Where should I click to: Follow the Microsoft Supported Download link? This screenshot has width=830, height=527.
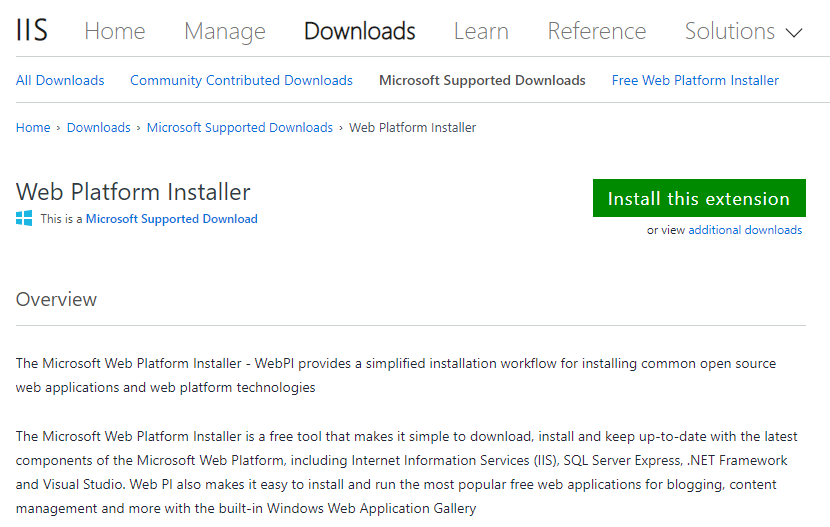coord(172,219)
